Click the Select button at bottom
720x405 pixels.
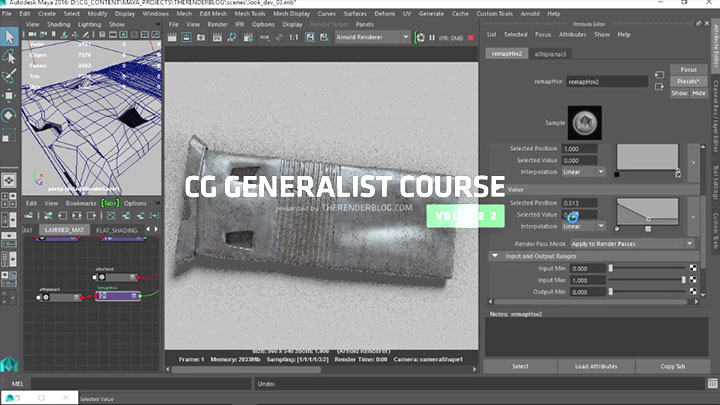520,366
